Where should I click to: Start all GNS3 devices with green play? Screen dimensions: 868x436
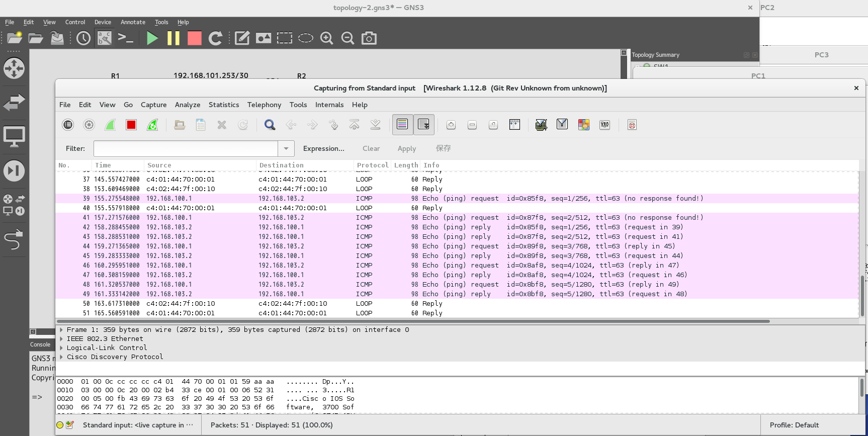(x=152, y=38)
